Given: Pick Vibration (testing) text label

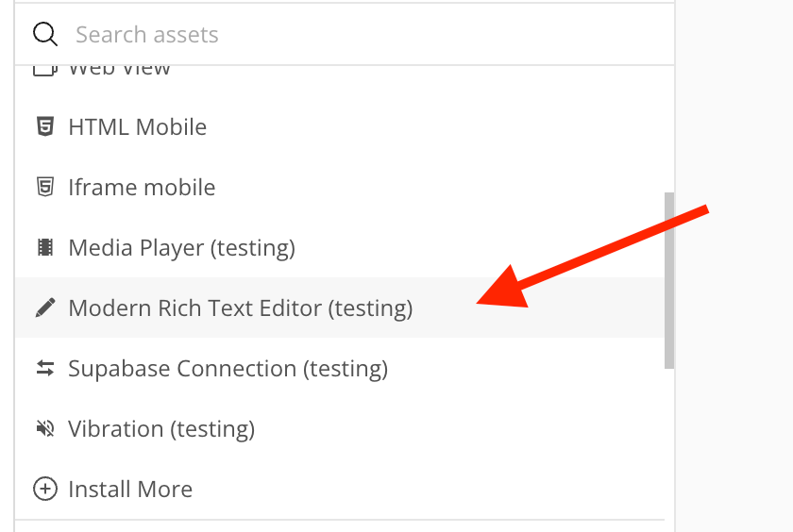Looking at the screenshot, I should (161, 429).
